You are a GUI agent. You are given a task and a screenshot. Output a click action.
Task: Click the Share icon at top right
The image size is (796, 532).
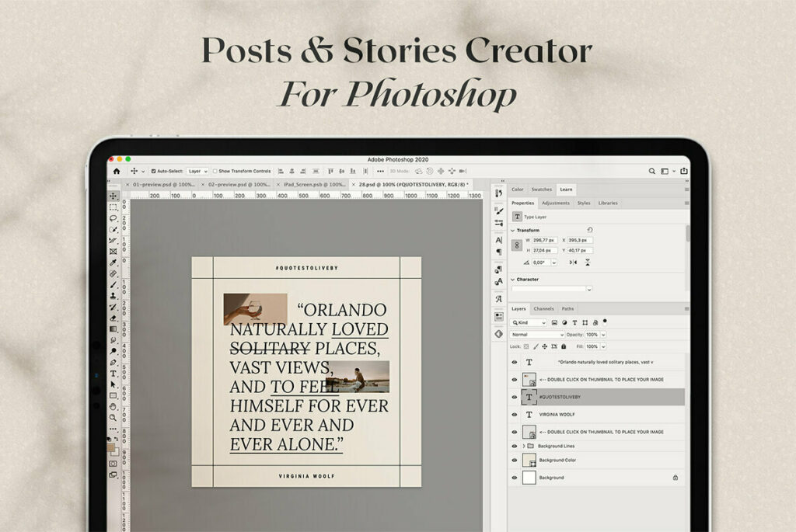683,171
